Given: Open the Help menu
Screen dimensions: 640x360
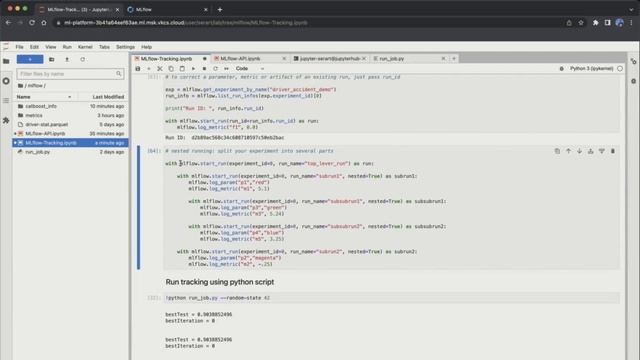Looking at the screenshot, I should pyautogui.click(x=146, y=47).
